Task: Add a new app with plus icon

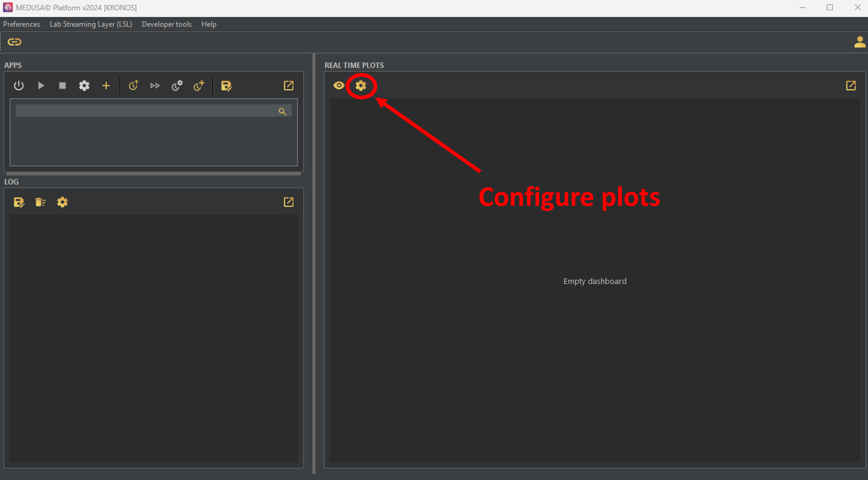Action: [106, 86]
